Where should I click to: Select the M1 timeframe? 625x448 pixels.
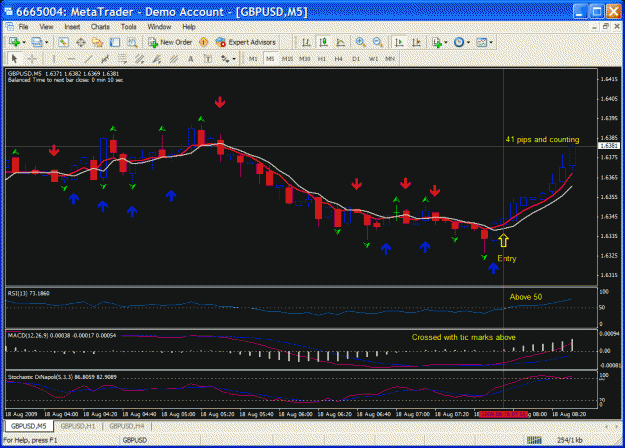(x=253, y=59)
